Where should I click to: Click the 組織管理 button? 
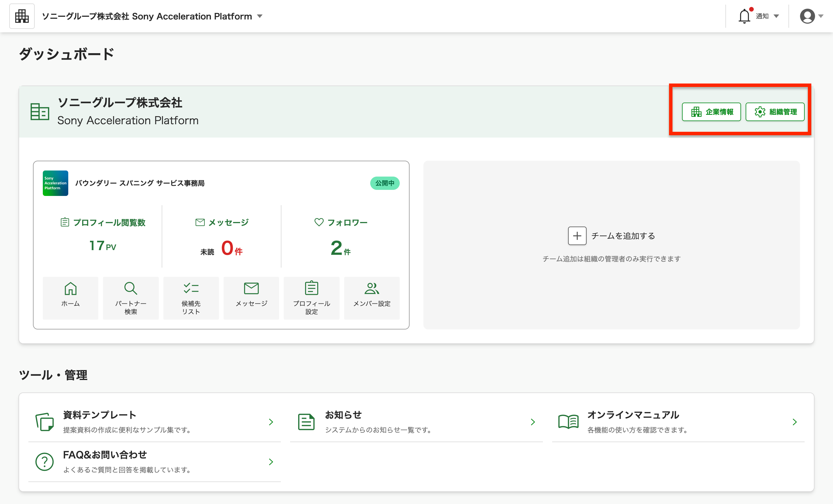[x=775, y=112]
